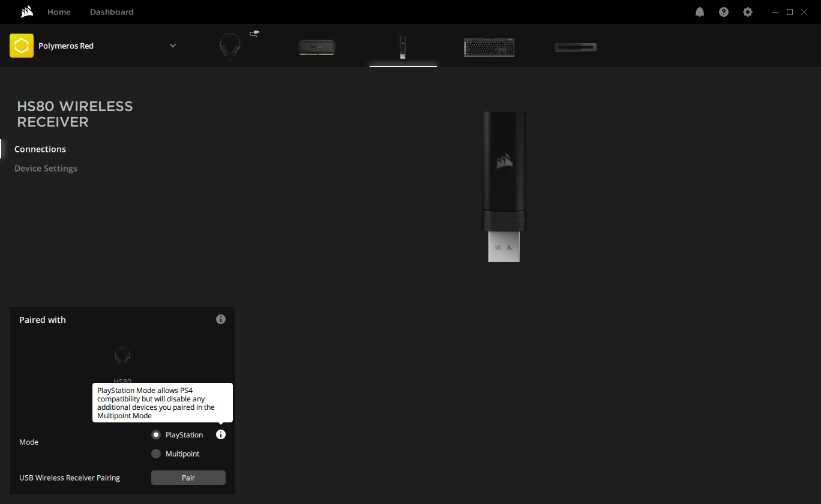Minimize the iCUE window
Image resolution: width=821 pixels, height=504 pixels.
774,12
